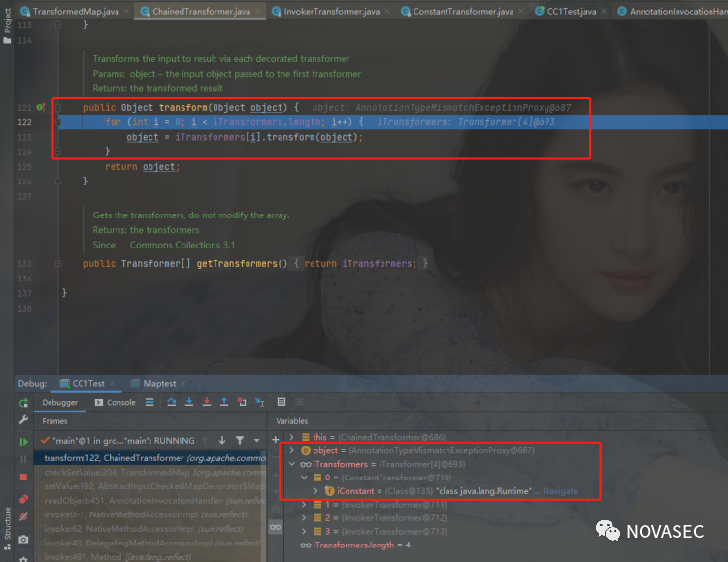Viewport: 728px width, 562px height.
Task: Click the Trace Current Stream Chain icon
Action: point(299,402)
